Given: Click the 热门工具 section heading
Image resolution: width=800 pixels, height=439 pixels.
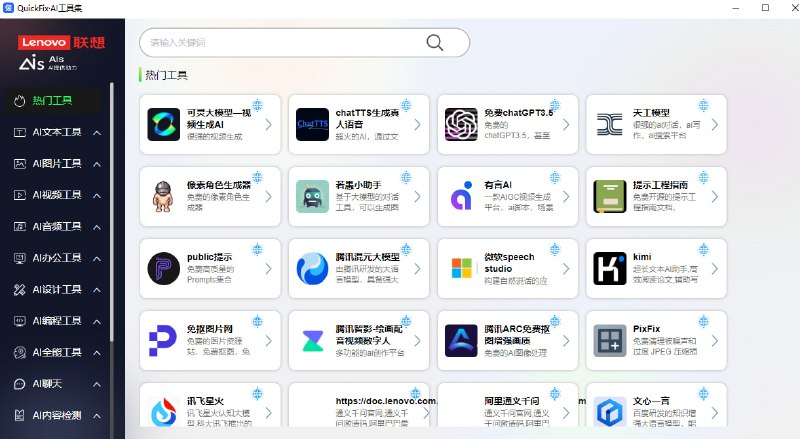Looking at the screenshot, I should click(166, 76).
